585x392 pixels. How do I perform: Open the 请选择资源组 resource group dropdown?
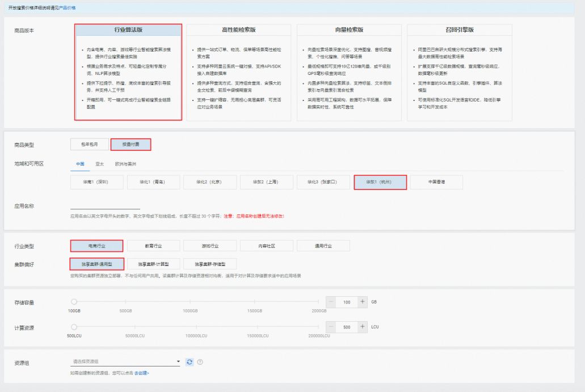tap(125, 361)
